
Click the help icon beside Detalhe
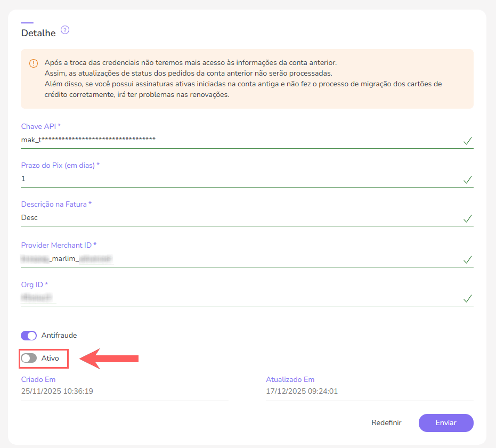(65, 30)
